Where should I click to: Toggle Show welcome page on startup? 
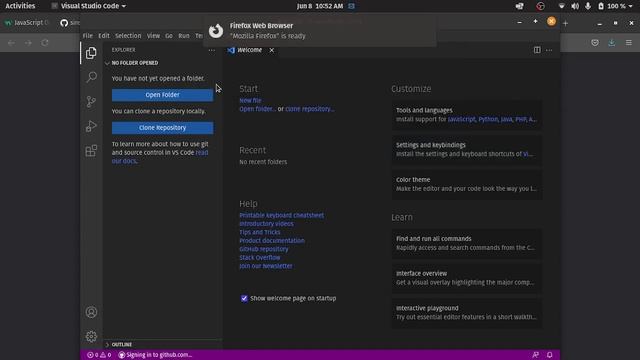tap(244, 298)
